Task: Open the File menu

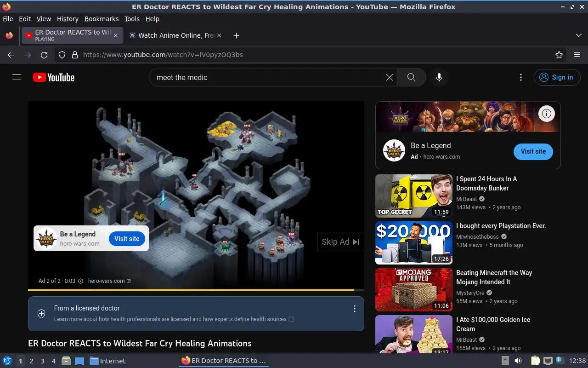Action: 8,19
